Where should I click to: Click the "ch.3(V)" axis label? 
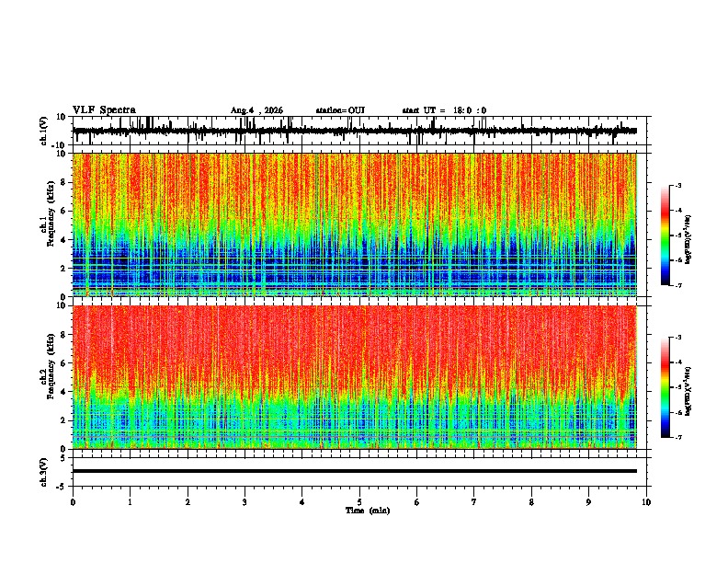(44, 472)
